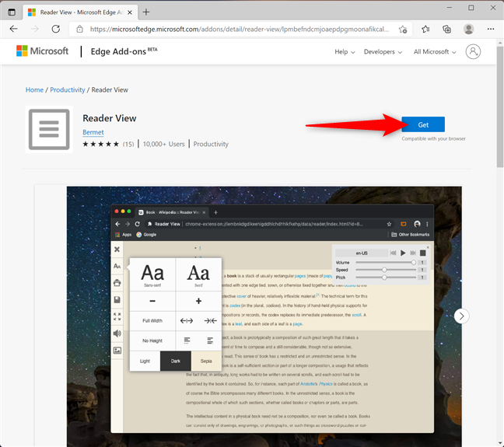The width and height of the screenshot is (504, 447).
Task: Open the browser profile avatar
Action: (468, 30)
